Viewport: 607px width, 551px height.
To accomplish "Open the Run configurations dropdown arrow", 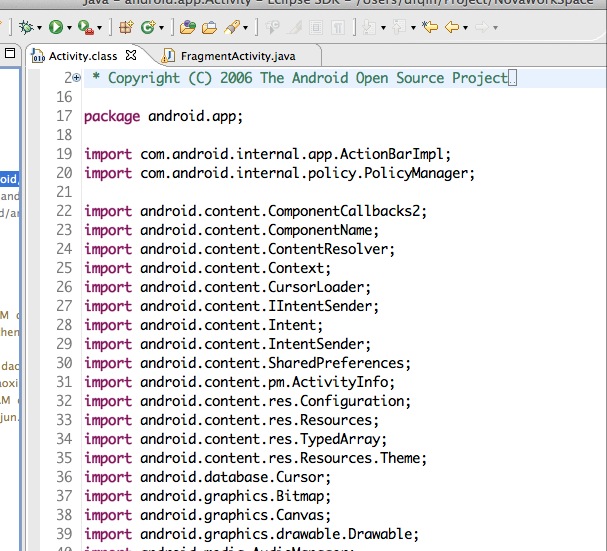I will tap(69, 28).
